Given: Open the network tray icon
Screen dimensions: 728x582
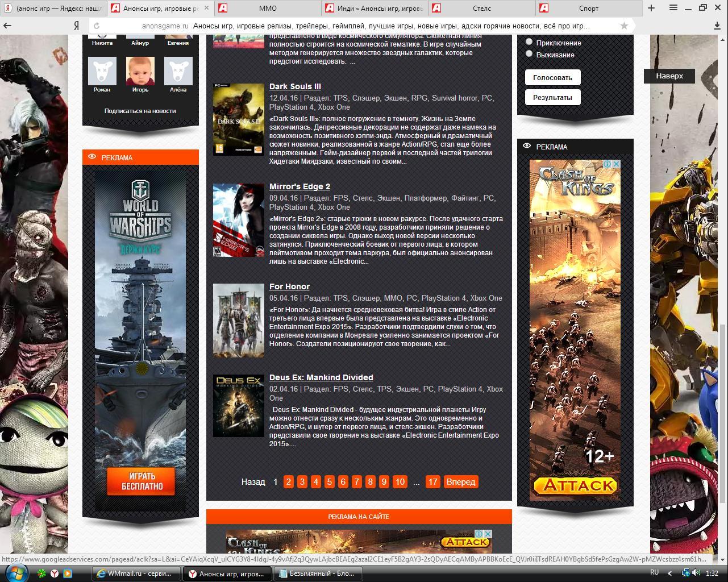Looking at the screenshot, I should (685, 573).
